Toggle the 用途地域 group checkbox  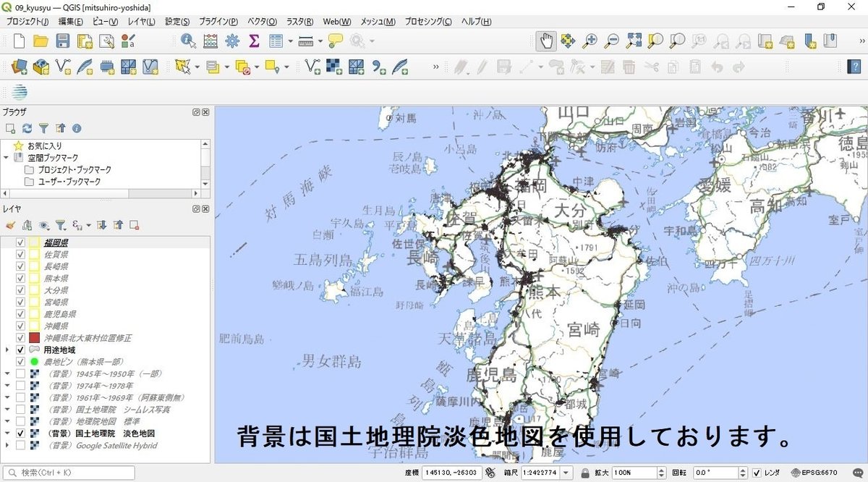[x=20, y=350]
